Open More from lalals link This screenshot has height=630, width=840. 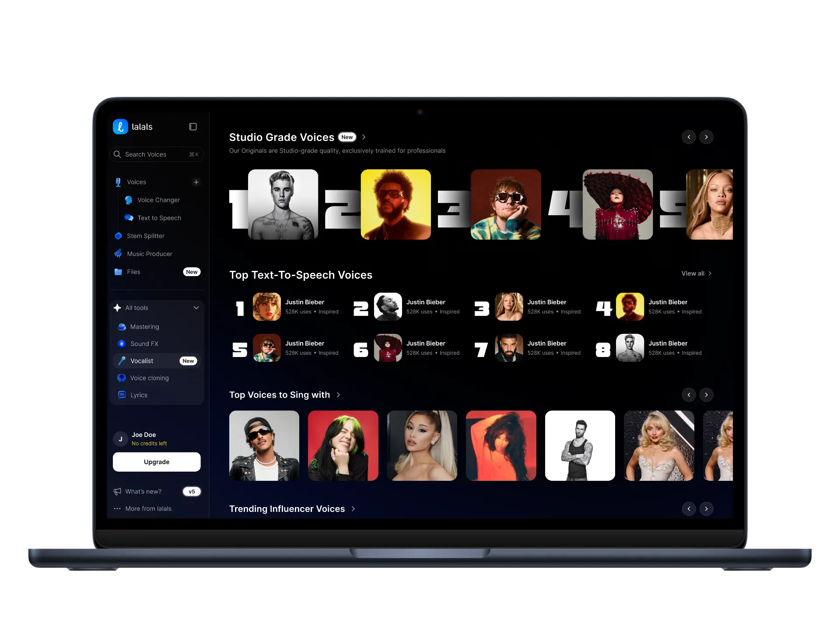pos(148,509)
